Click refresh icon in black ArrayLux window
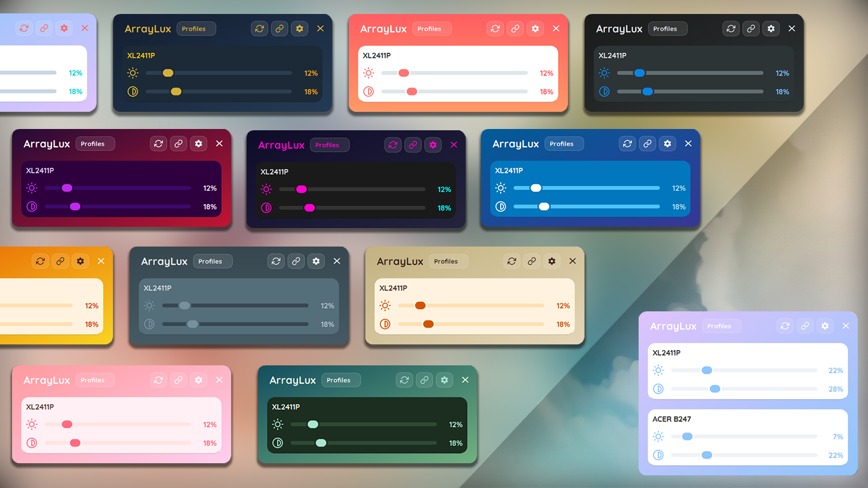Viewport: 868px width, 488px height. pyautogui.click(x=731, y=29)
